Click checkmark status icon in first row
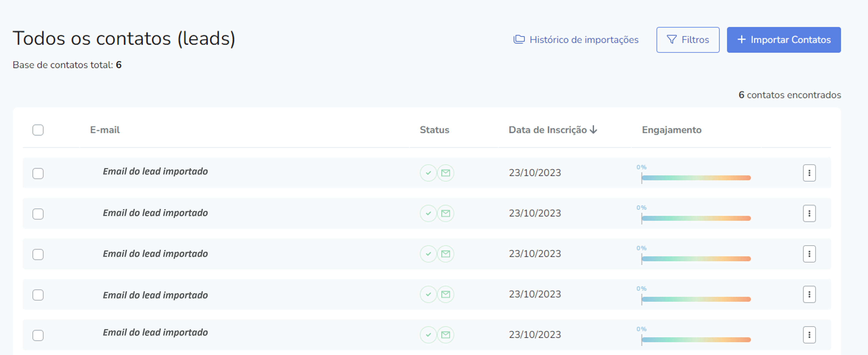This screenshot has height=355, width=868. coord(428,173)
